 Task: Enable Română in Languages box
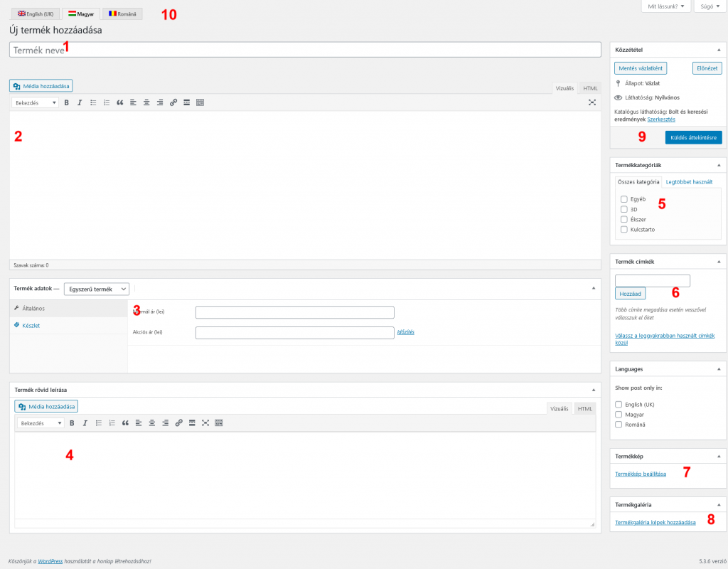pyautogui.click(x=619, y=425)
